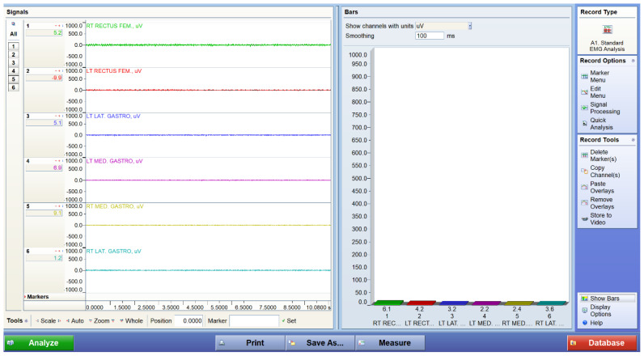Click the A1 Standard EMG Analysis record type icon
The image size is (644, 356).
(x=607, y=30)
